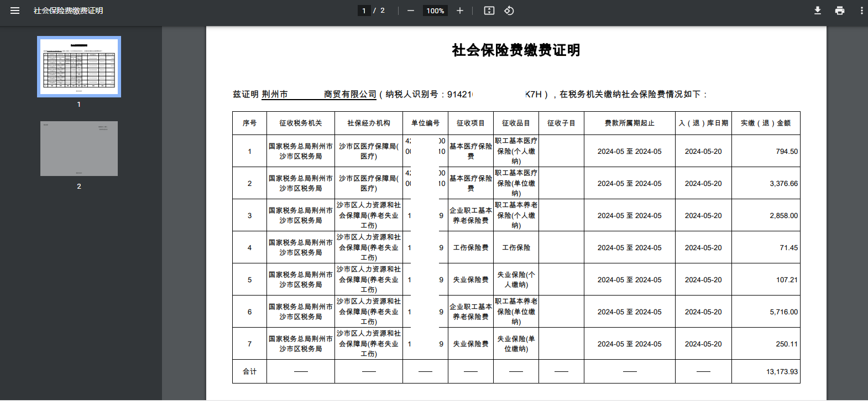
Task: Click 职工基本养老保险(单位缴纳) cell
Action: pyautogui.click(x=516, y=312)
